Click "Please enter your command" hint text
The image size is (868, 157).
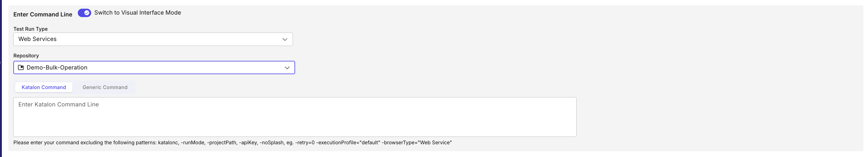47,142
